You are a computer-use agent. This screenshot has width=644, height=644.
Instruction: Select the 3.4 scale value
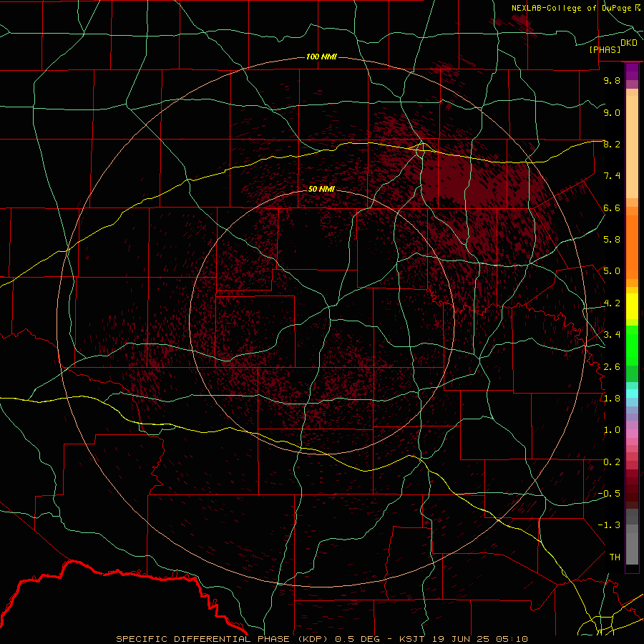(x=612, y=335)
